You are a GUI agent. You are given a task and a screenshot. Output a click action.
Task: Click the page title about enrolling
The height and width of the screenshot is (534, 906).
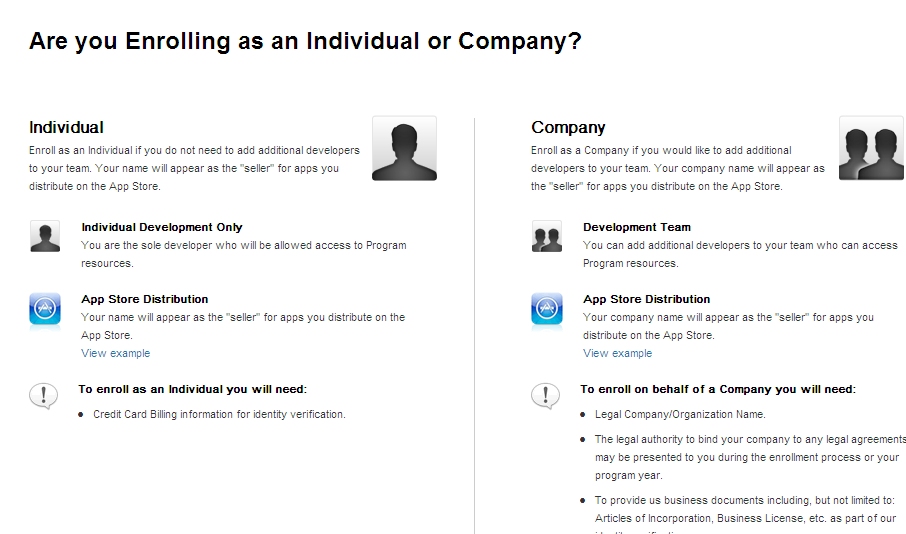point(305,42)
